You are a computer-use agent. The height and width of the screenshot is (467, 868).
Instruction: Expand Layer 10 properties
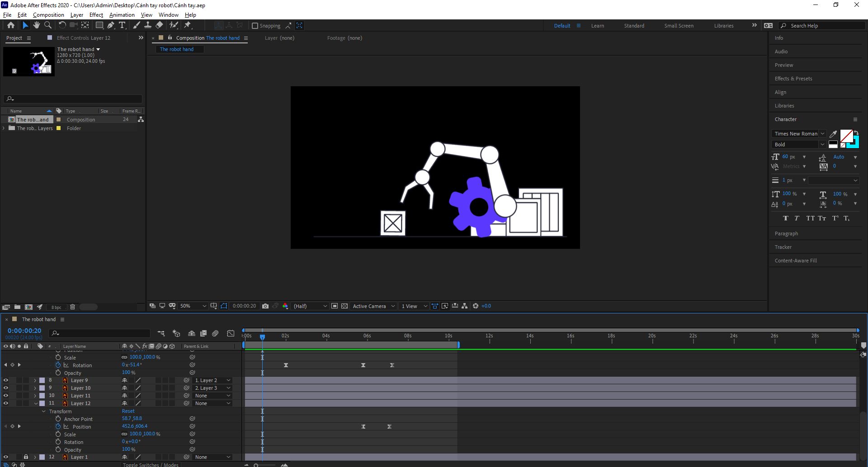coord(35,388)
